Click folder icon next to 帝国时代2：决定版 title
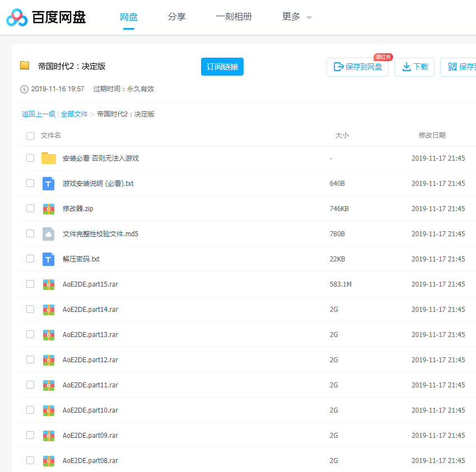This screenshot has width=476, height=472. click(x=25, y=66)
